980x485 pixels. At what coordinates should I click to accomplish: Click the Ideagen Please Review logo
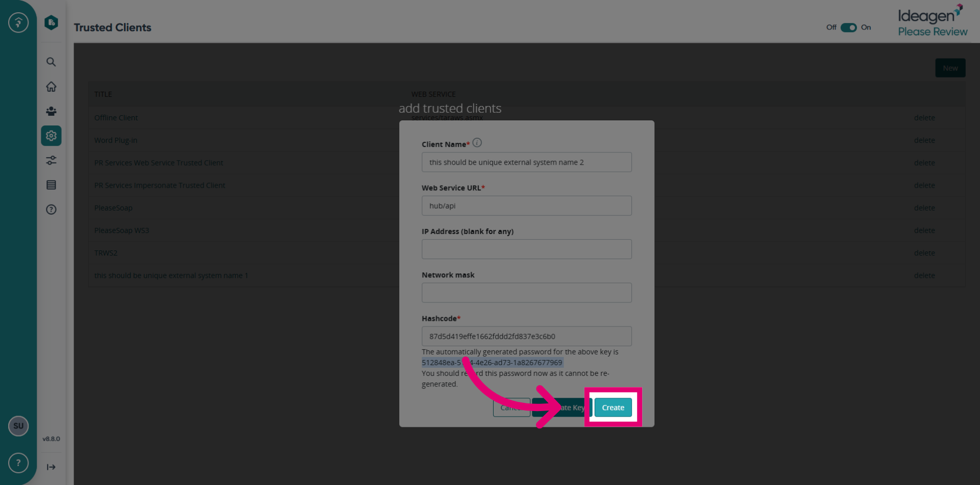933,21
